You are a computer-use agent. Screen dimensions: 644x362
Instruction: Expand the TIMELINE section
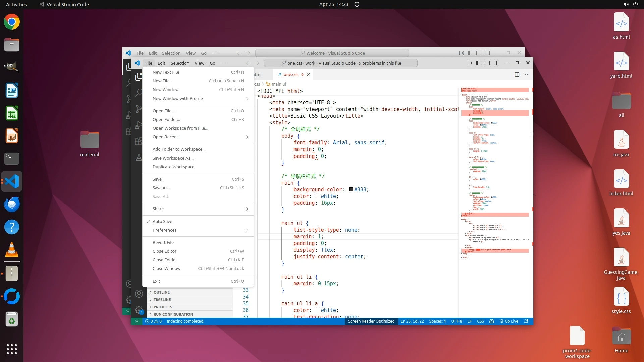pos(162,300)
